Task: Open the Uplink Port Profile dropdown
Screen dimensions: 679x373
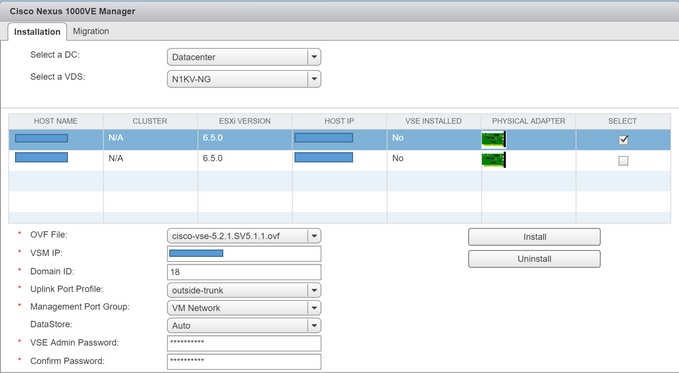Action: point(244,290)
